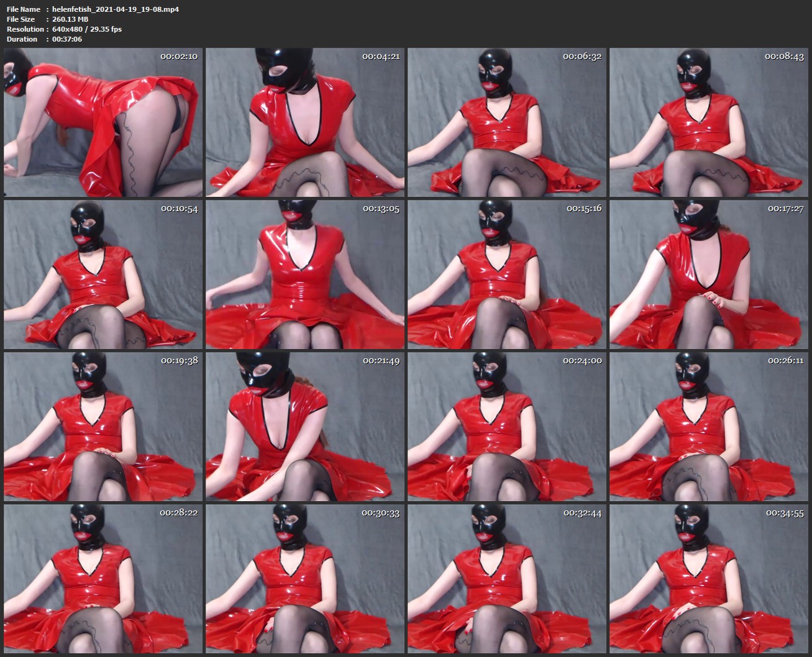This screenshot has height=657, width=812.
Task: Click the file size value 260.13 MB
Action: (70, 19)
